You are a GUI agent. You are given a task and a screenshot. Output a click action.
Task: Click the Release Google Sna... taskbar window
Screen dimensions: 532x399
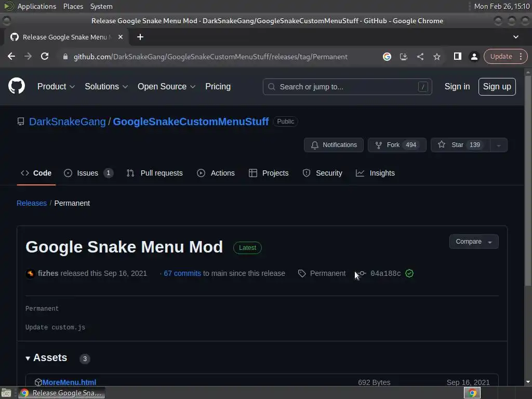coord(62,393)
